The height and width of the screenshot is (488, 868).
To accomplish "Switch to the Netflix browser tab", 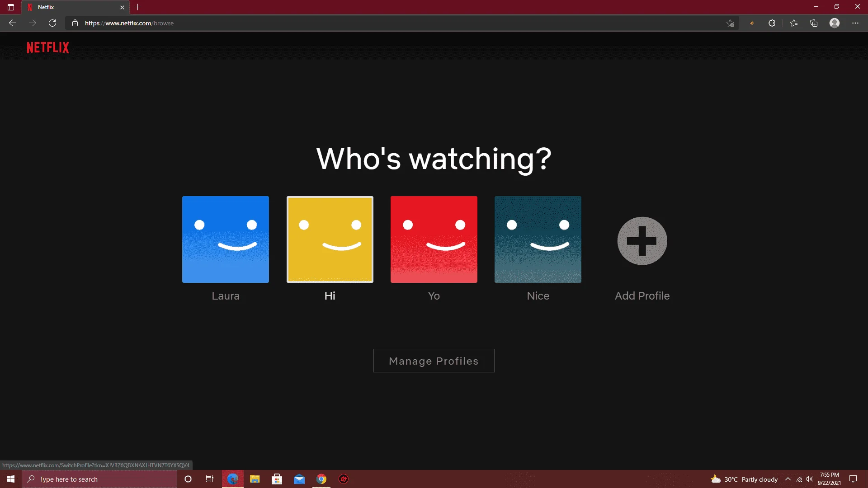I will point(75,7).
